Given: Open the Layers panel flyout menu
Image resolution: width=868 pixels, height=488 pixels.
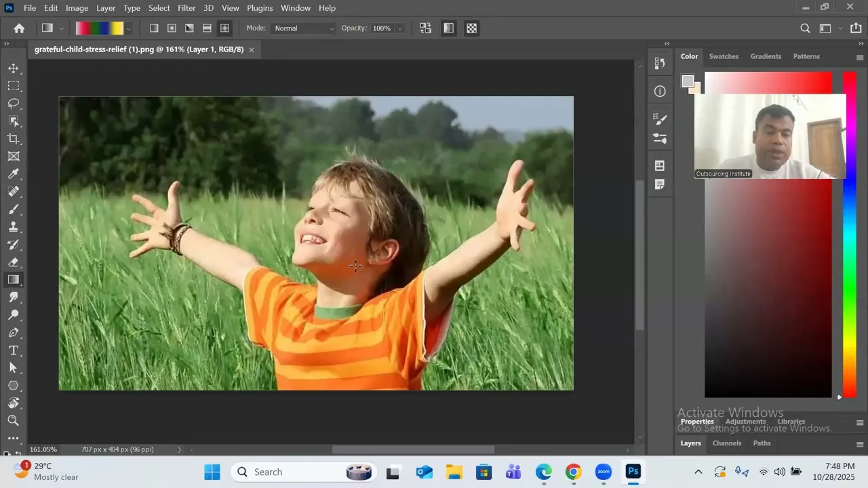Looking at the screenshot, I should [860, 445].
